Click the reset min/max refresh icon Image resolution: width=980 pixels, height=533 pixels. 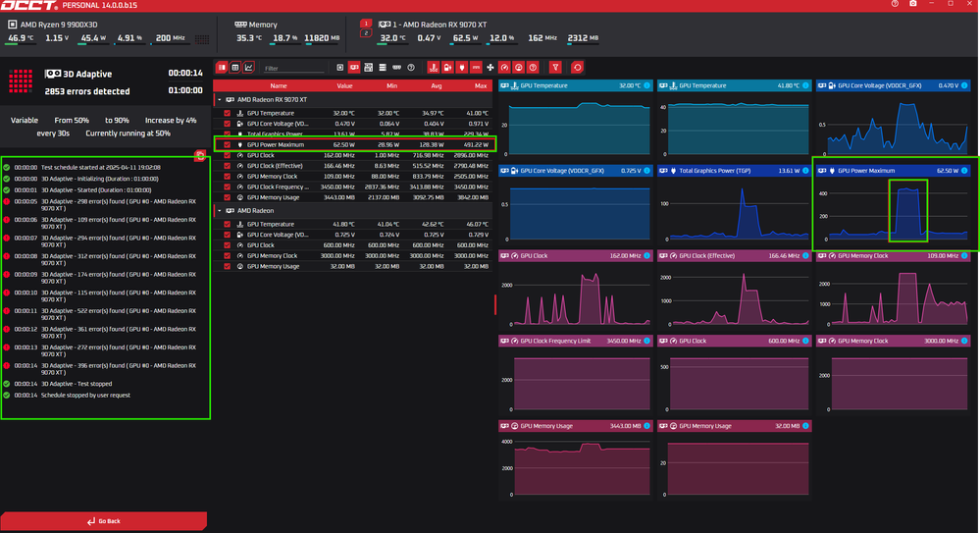577,68
